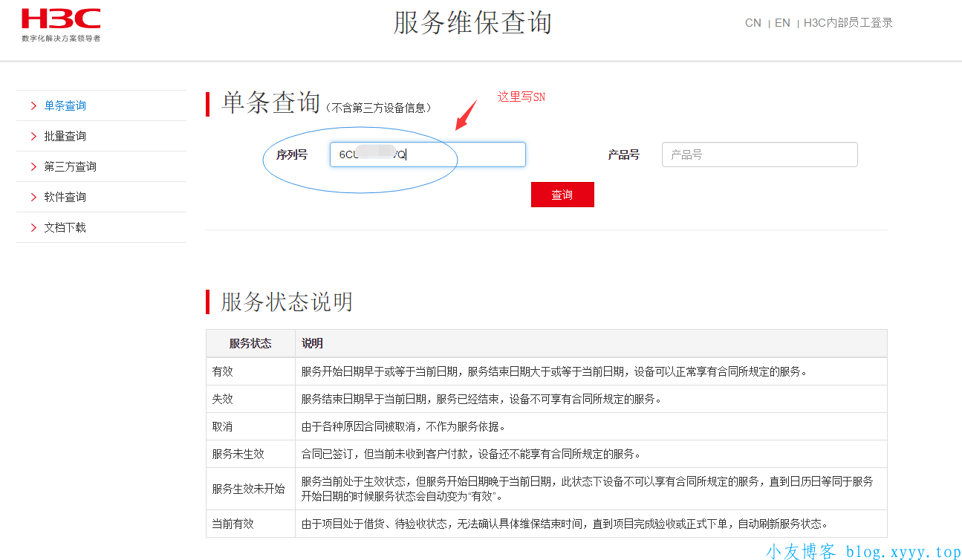Screen dimensions: 962x560
Task: Select 软件查询 in the sidebar
Action: [65, 198]
